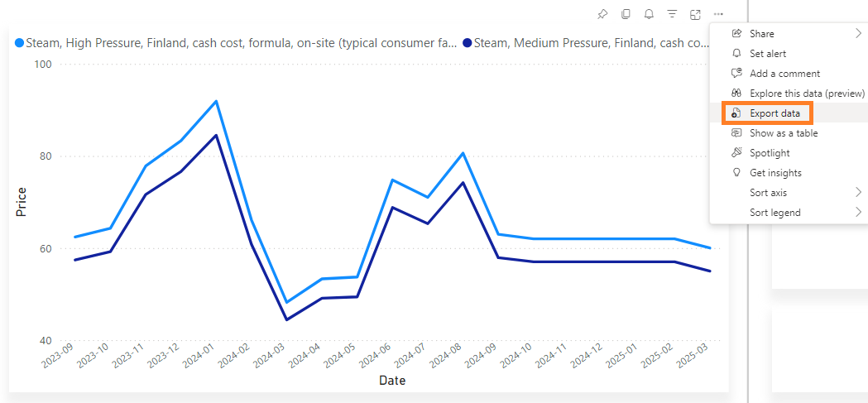This screenshot has width=868, height=403.
Task: Click the light blue High Pressure legend dot
Action: (20, 42)
